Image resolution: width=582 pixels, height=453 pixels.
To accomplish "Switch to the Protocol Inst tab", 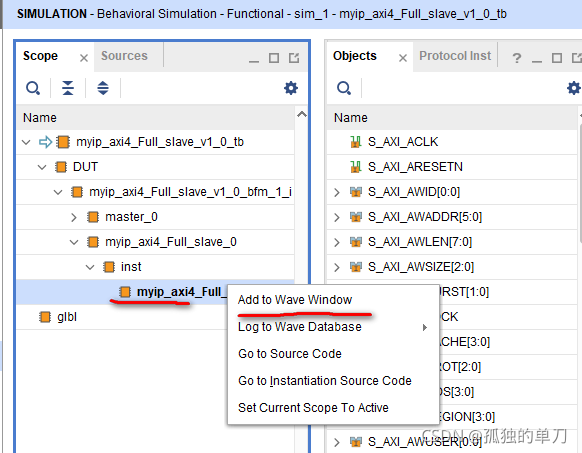I will (455, 56).
